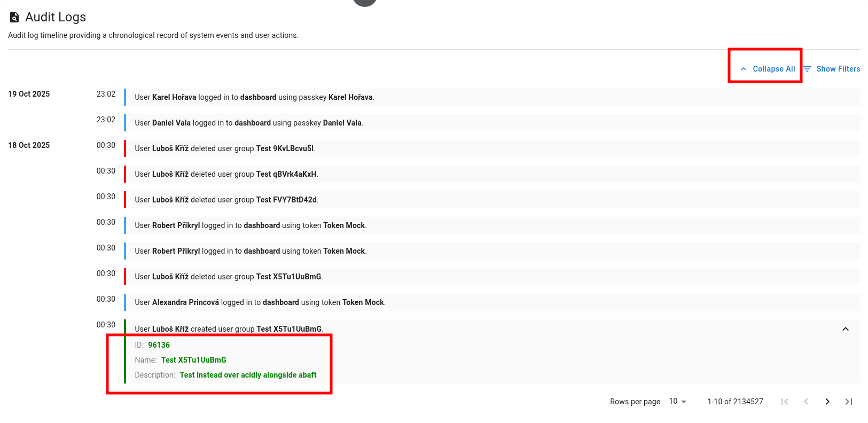Viewport: 868px width, 423px height.
Task: Jump to first page of logs
Action: (784, 402)
